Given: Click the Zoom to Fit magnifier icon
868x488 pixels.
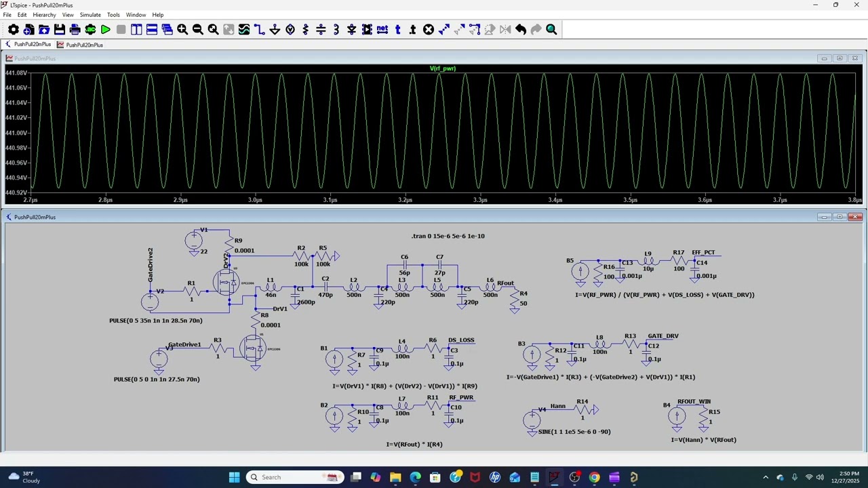Looking at the screenshot, I should (x=213, y=29).
